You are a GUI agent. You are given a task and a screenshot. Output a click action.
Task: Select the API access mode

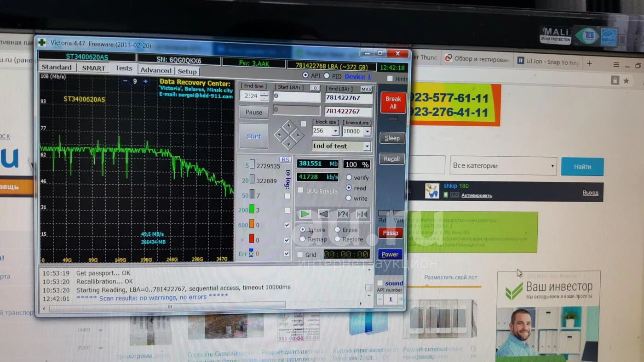click(305, 75)
